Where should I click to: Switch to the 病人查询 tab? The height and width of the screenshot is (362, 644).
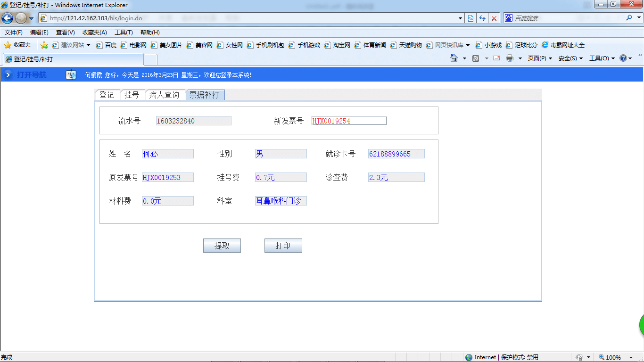165,94
